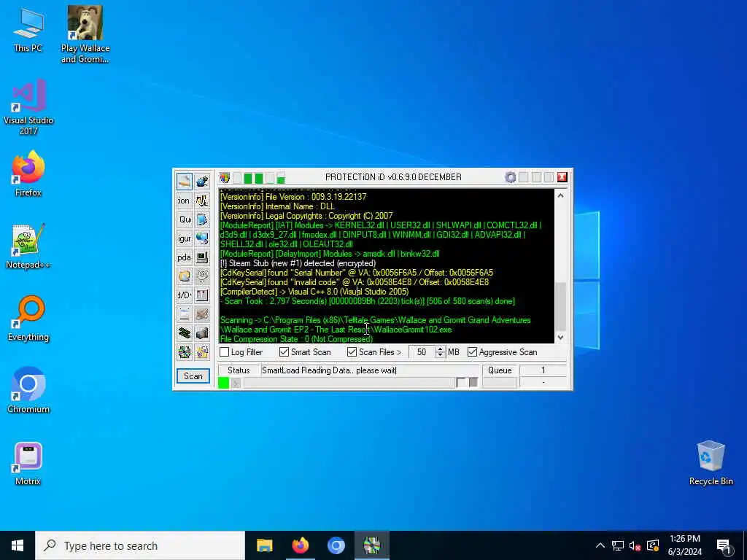Click the MB size field showing 50
This screenshot has width=747, height=560.
422,352
